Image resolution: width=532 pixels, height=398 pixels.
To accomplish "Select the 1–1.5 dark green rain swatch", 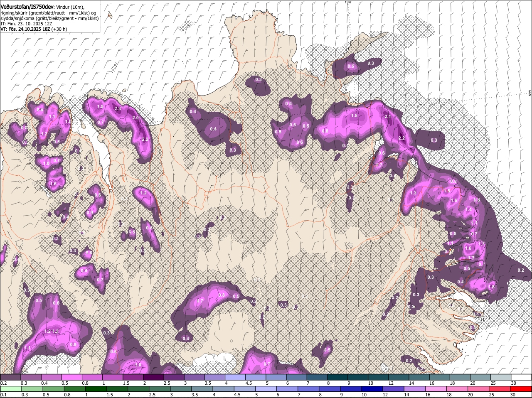I will [96, 389].
